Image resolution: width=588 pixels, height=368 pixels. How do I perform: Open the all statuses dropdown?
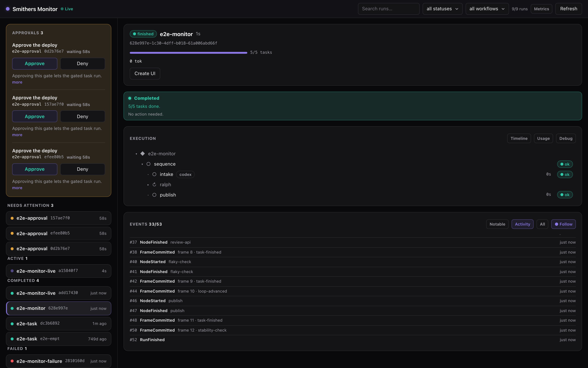click(x=442, y=9)
